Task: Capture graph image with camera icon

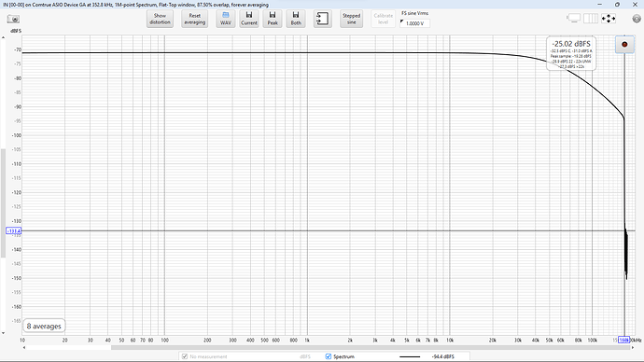Action: (x=13, y=20)
